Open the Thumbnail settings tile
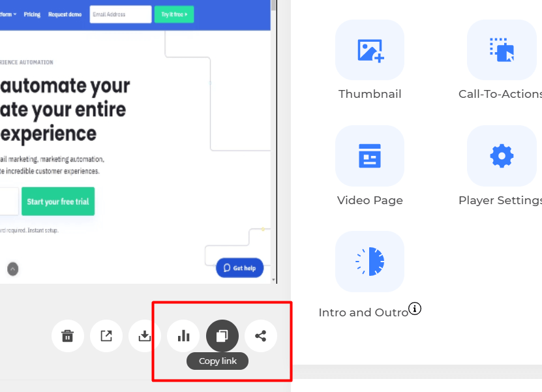 click(370, 50)
